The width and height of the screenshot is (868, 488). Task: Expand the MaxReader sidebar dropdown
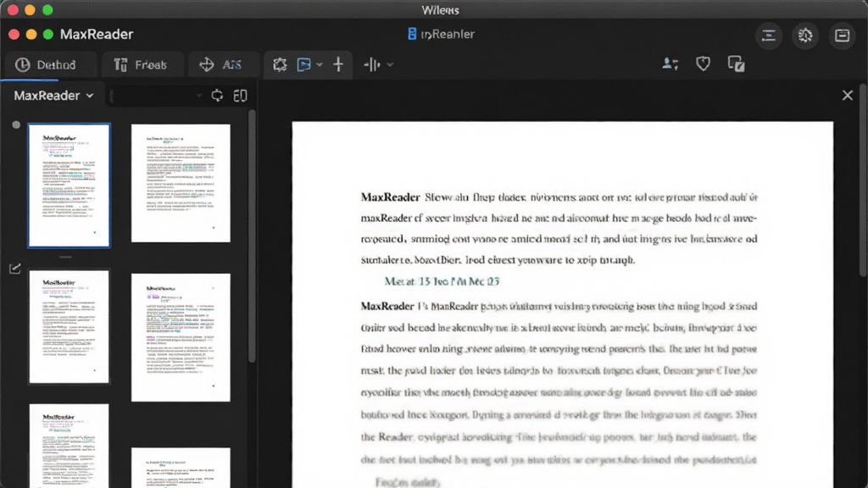(x=53, y=96)
